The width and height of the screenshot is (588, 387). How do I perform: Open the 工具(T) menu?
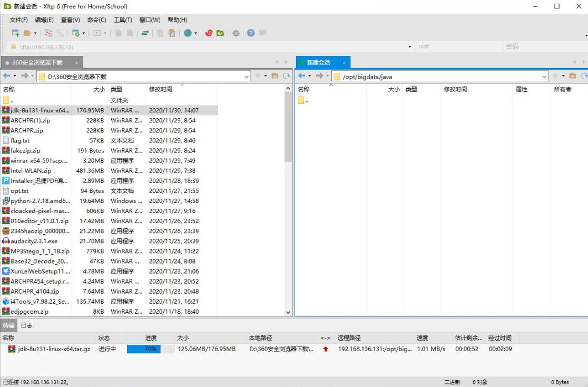pyautogui.click(x=123, y=20)
